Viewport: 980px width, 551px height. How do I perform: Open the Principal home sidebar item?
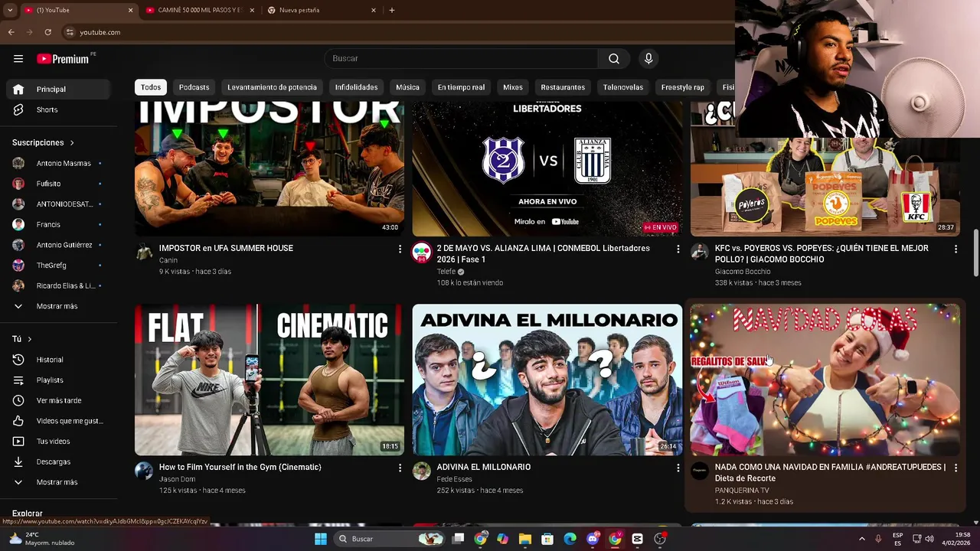(x=58, y=90)
